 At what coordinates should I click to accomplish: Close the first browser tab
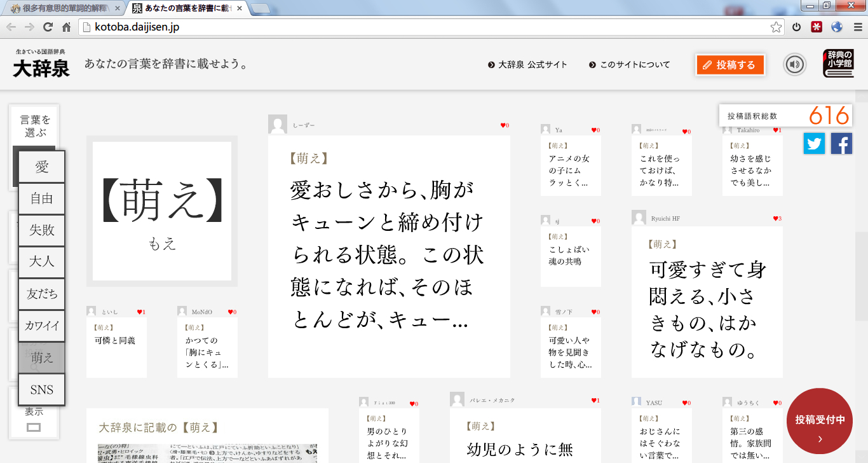pyautogui.click(x=116, y=8)
